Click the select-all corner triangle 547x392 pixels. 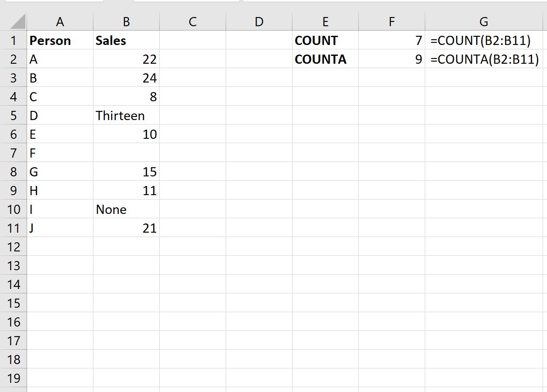(x=17, y=21)
